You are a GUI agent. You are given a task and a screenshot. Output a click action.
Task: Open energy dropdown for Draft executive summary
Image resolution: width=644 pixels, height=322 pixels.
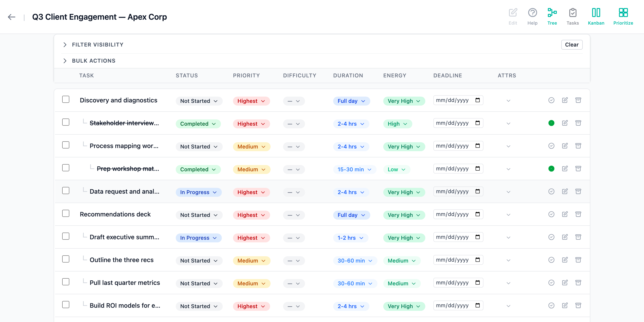[x=404, y=238]
